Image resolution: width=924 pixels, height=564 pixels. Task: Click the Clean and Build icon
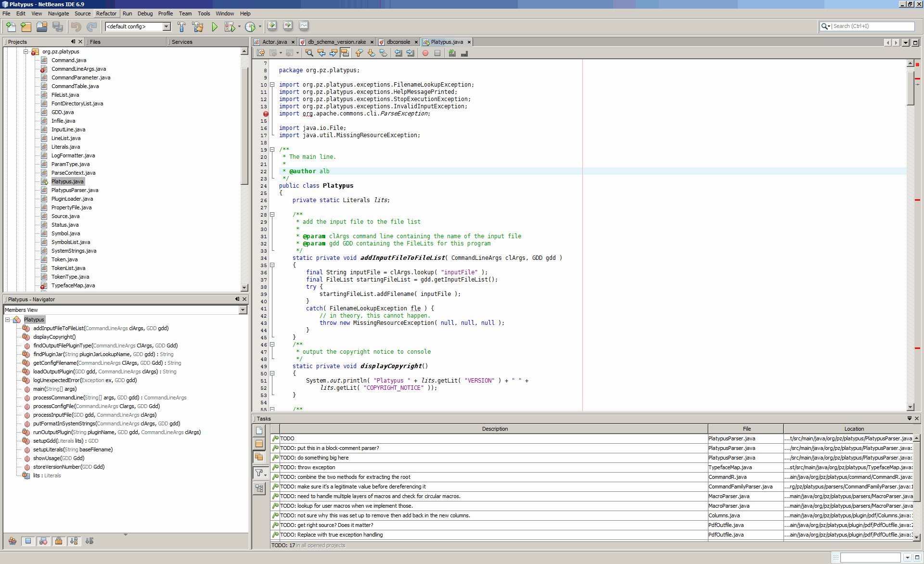click(197, 27)
